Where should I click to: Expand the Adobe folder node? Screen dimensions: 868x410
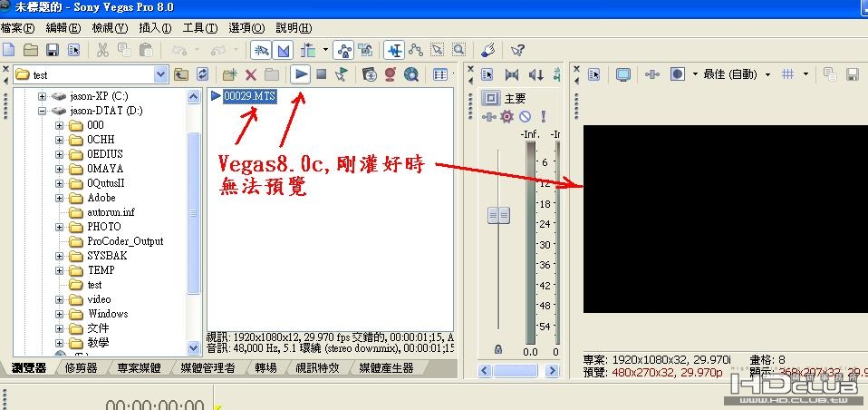click(x=59, y=198)
